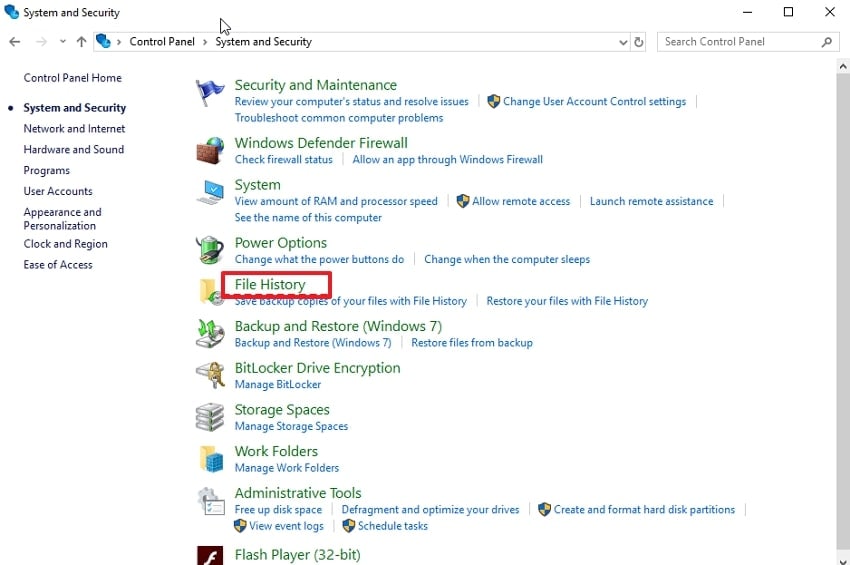Click the Control Panel icon in address bar
Image resolution: width=850 pixels, height=565 pixels.
(103, 41)
